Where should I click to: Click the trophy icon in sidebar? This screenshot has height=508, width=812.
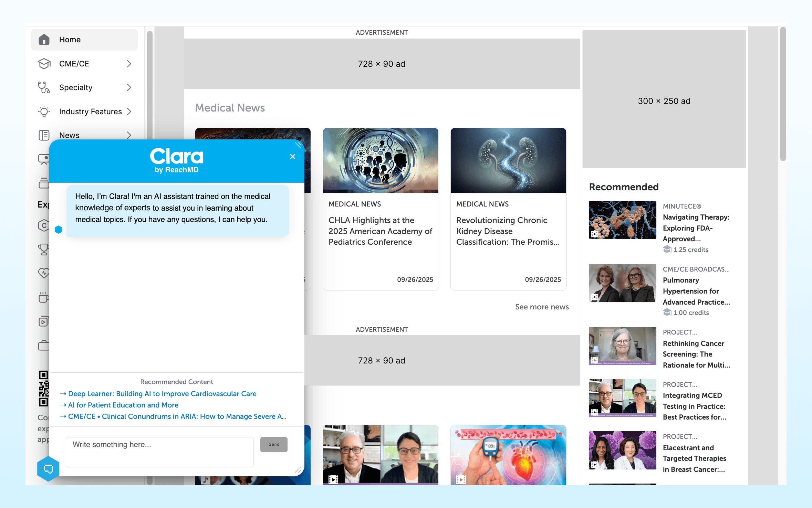coord(44,249)
